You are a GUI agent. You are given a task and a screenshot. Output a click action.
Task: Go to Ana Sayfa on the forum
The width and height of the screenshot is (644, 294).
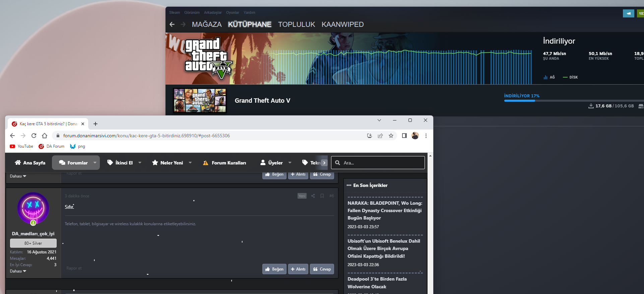click(x=30, y=163)
